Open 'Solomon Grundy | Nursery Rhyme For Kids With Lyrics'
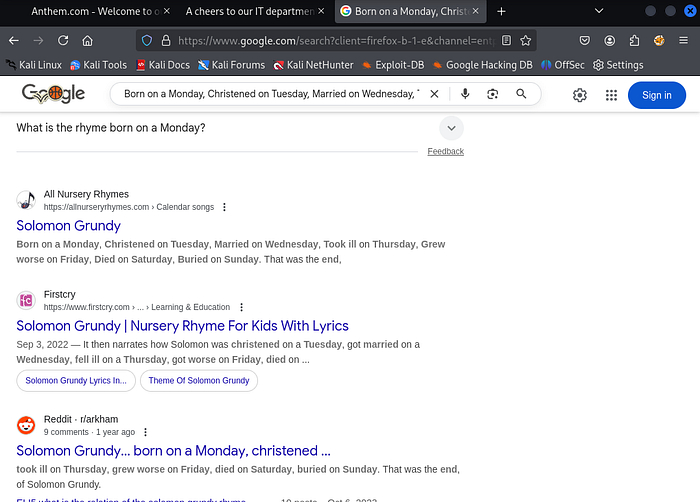Viewport: 700px width, 502px height. pyautogui.click(x=182, y=326)
